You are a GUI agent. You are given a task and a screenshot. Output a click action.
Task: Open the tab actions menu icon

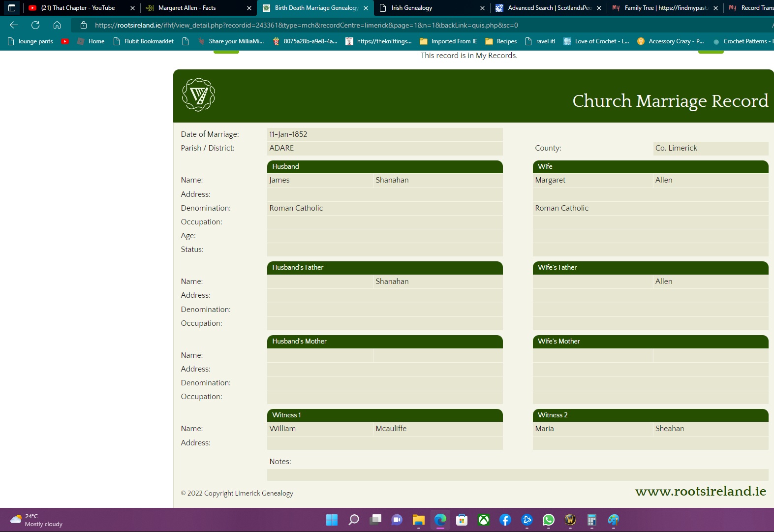click(12, 8)
